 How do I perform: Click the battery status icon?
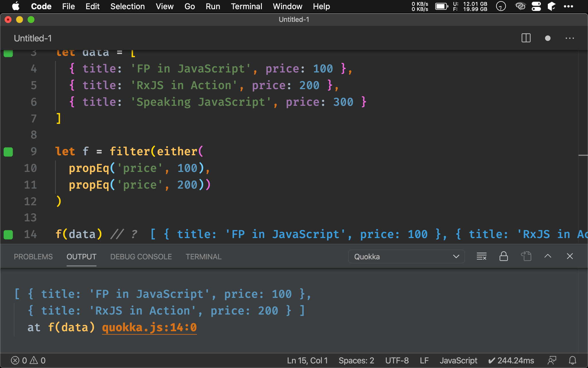click(442, 6)
